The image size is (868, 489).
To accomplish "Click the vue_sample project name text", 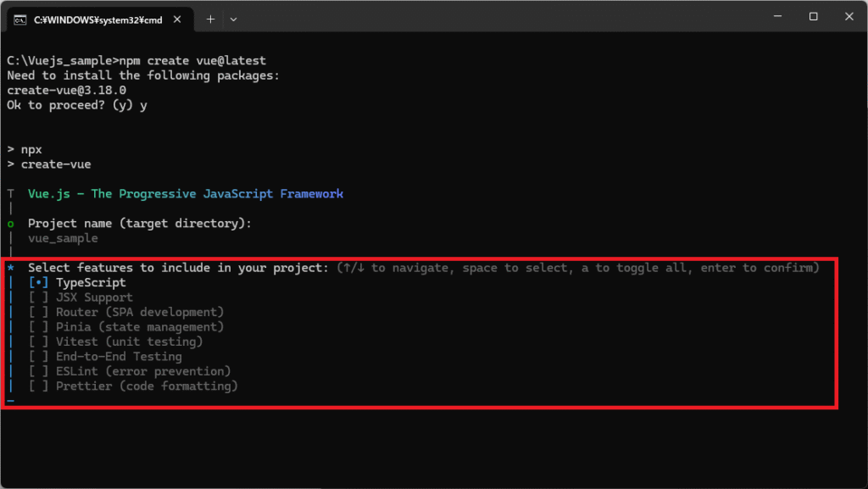I will pyautogui.click(x=63, y=238).
